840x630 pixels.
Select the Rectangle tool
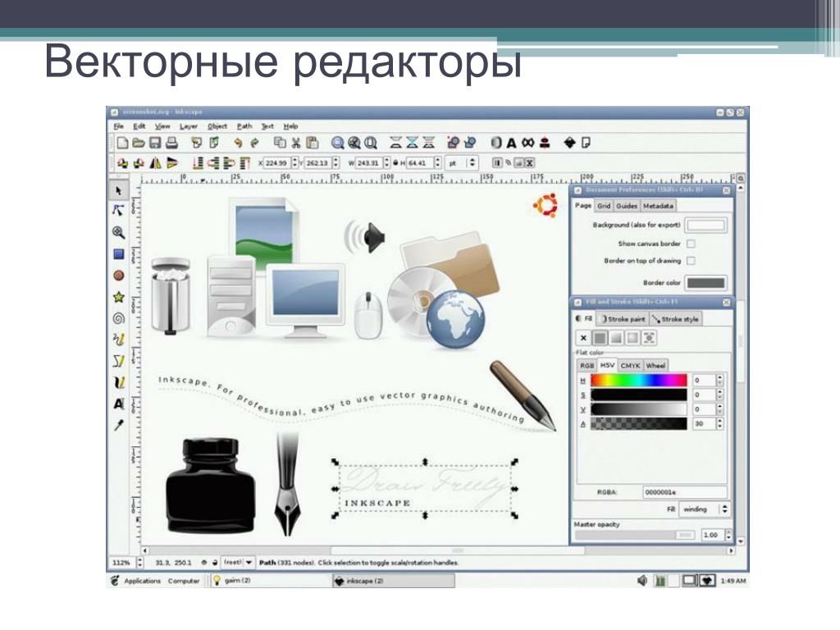tap(118, 254)
